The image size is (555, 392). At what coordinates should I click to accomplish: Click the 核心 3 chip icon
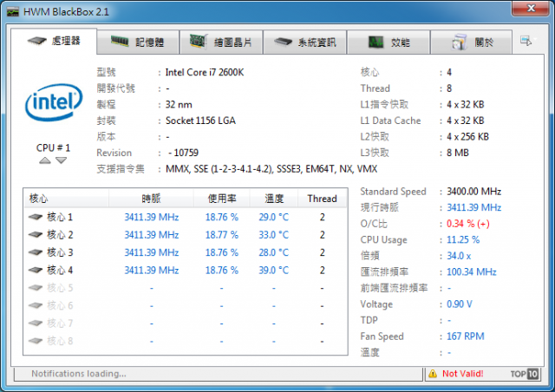[36, 252]
